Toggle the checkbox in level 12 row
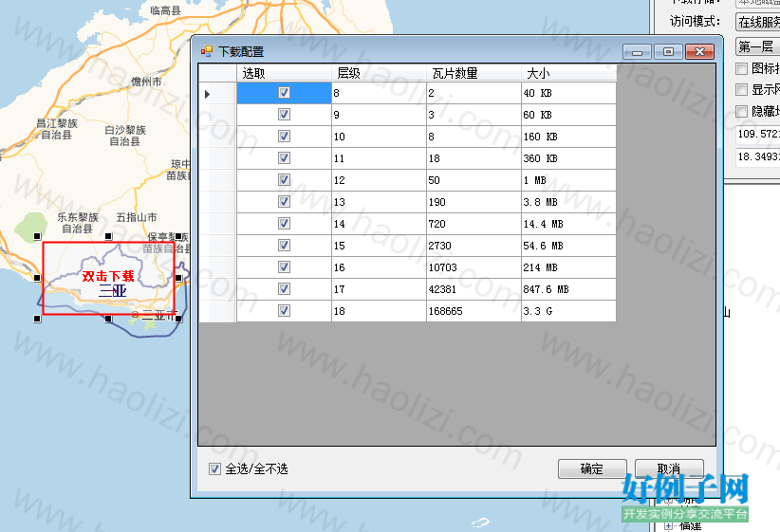This screenshot has height=532, width=780. pos(284,180)
